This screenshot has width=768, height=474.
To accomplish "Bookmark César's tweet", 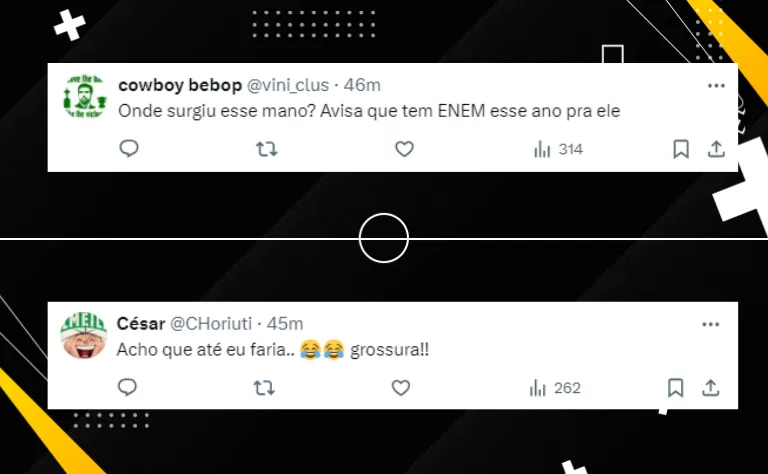I will pos(675,388).
